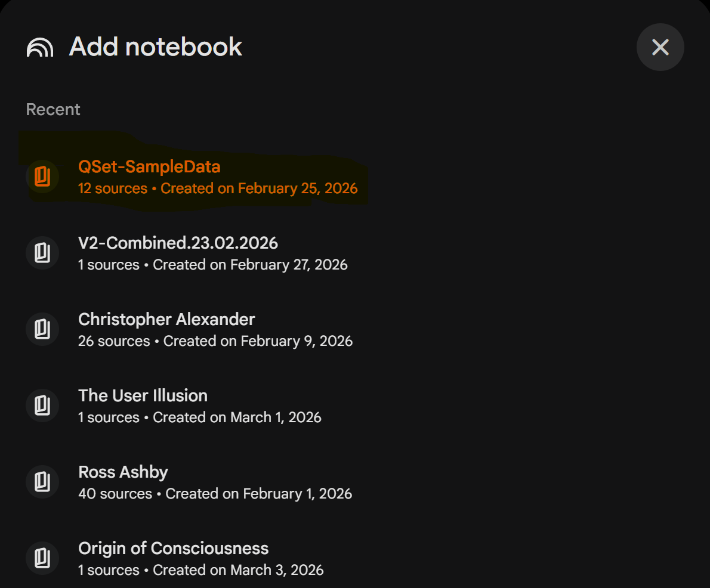This screenshot has height=588, width=710.
Task: Click the 'Created on March 3, 2026' subtitle
Action: coord(238,570)
